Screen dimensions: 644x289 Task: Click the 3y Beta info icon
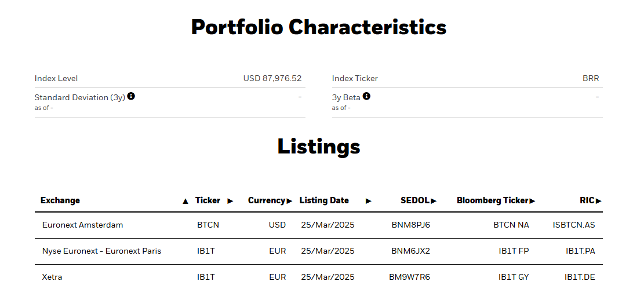(366, 96)
